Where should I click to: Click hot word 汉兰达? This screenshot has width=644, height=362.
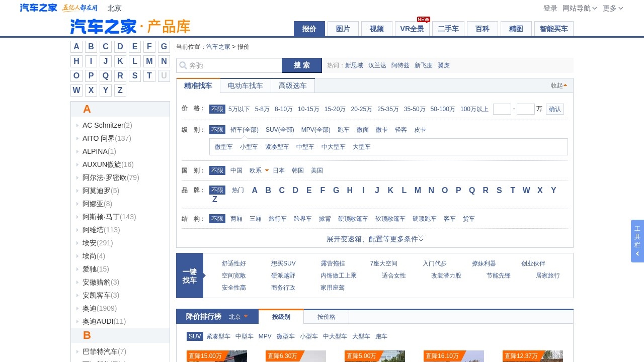point(377,65)
